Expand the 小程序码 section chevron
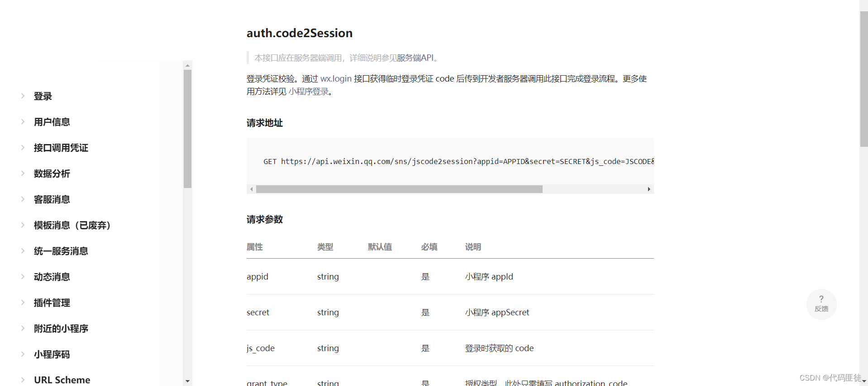Image resolution: width=868 pixels, height=386 pixels. (x=23, y=354)
